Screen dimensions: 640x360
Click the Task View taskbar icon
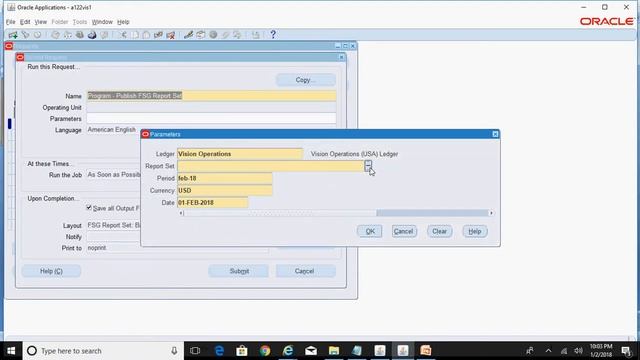[x=195, y=351]
